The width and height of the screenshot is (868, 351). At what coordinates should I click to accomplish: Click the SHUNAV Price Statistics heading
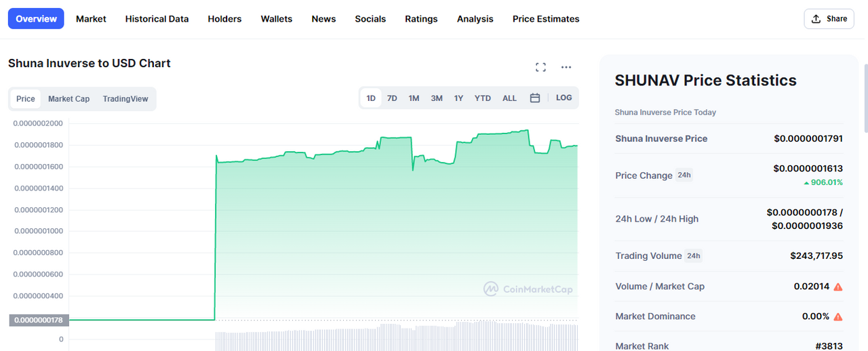tap(706, 80)
